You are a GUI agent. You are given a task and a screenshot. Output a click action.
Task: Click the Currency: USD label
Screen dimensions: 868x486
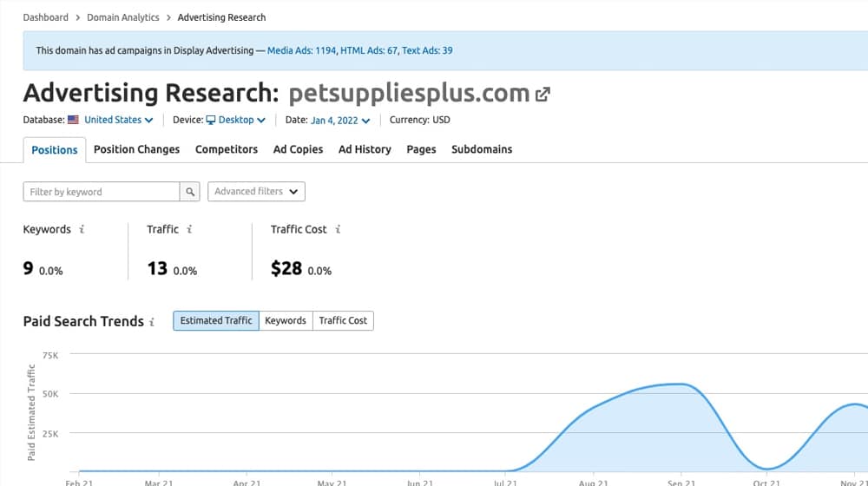click(x=419, y=120)
